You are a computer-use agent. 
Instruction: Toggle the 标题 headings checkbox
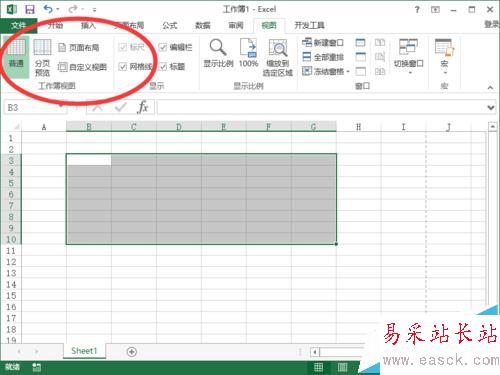pos(163,67)
